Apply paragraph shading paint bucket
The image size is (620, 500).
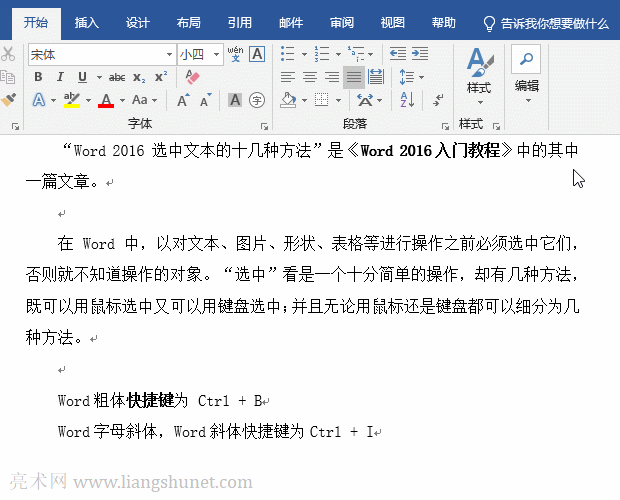pos(288,100)
